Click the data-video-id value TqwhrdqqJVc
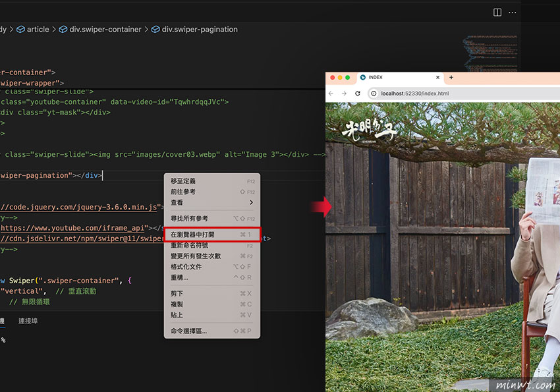560x392 pixels. [x=197, y=101]
